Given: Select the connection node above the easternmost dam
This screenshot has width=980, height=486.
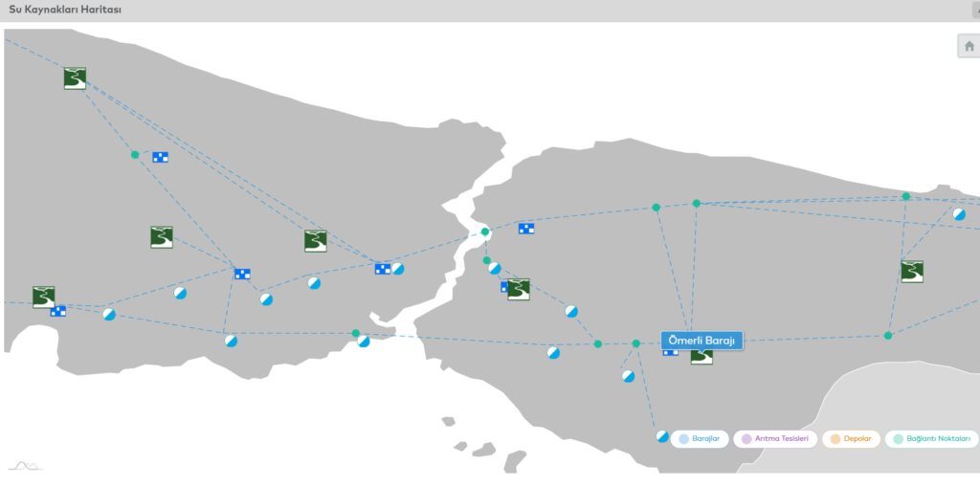Looking at the screenshot, I should click(905, 196).
